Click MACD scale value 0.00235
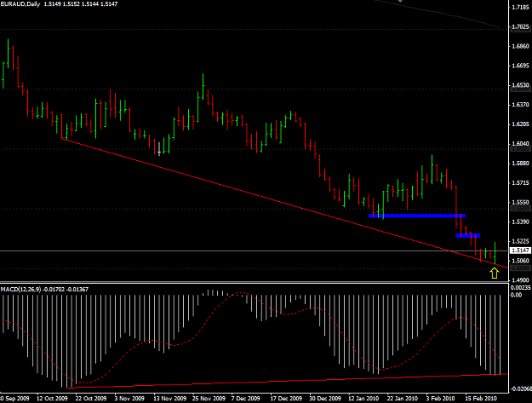The height and width of the screenshot is (403, 532). click(521, 288)
